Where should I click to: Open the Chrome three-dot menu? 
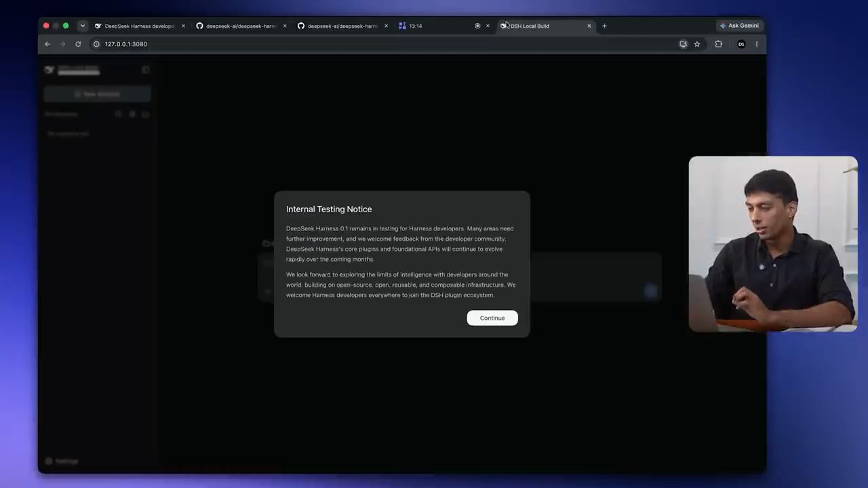757,44
